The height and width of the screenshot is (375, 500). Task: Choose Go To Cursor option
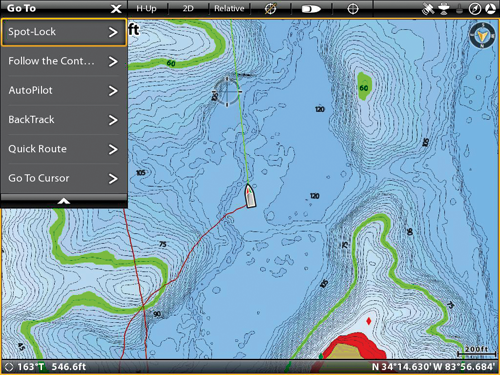63,178
